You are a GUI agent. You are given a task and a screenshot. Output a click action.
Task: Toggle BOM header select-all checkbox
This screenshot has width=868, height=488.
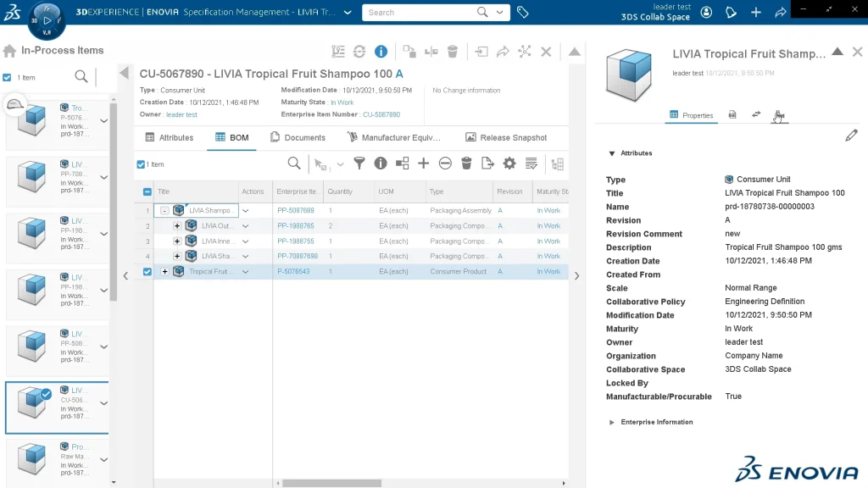click(147, 192)
